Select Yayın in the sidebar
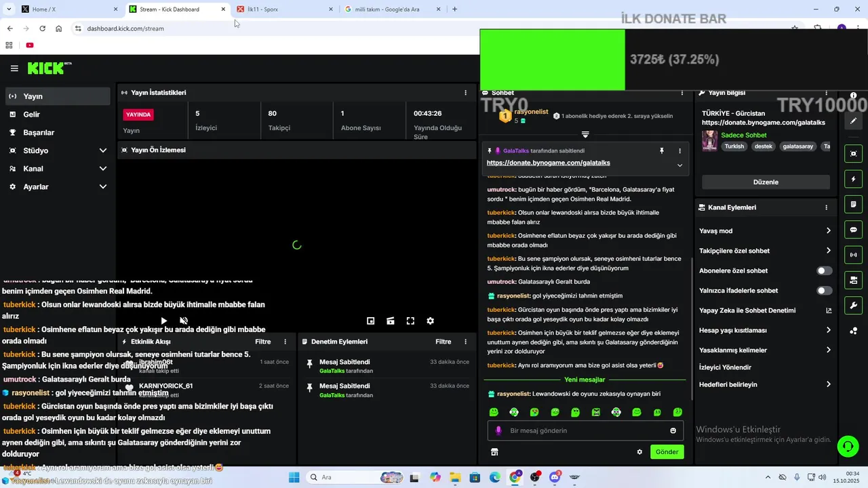Image resolution: width=868 pixels, height=488 pixels. (x=58, y=96)
